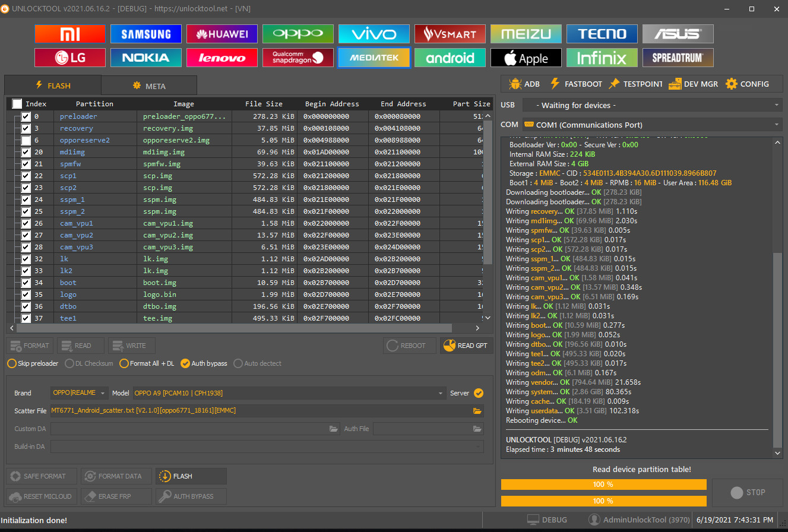Open the Tecno brand section
The width and height of the screenshot is (788, 532).
(602, 34)
